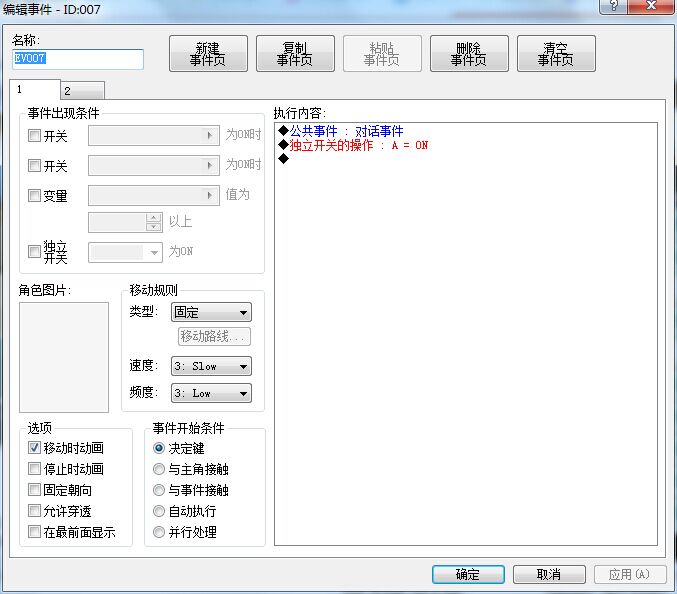
Task: Tick the 变量 condition checkbox
Action: pyautogui.click(x=34, y=195)
